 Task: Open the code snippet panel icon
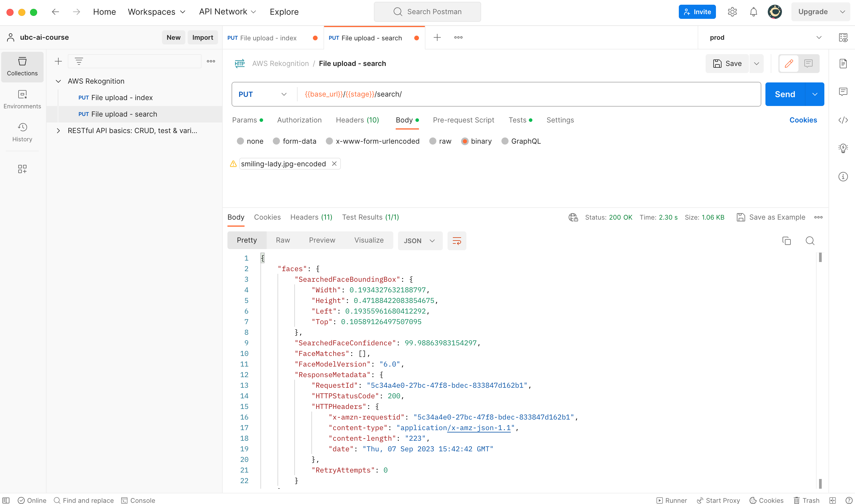click(x=843, y=120)
